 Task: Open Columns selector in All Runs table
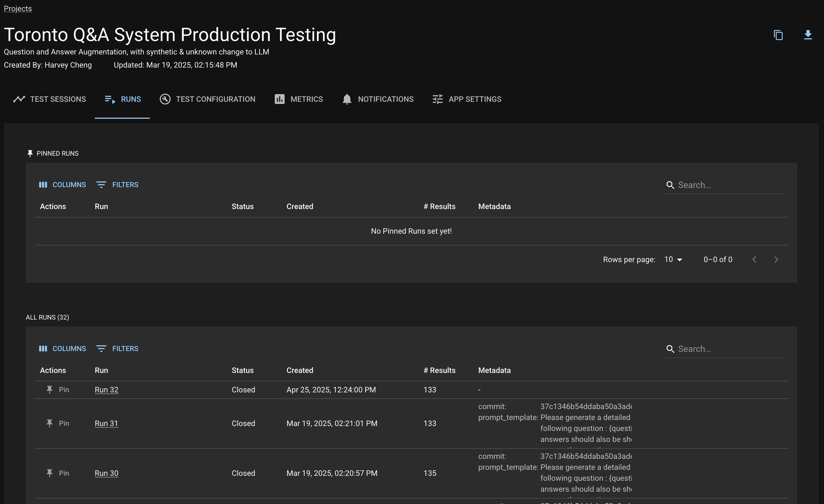click(63, 349)
